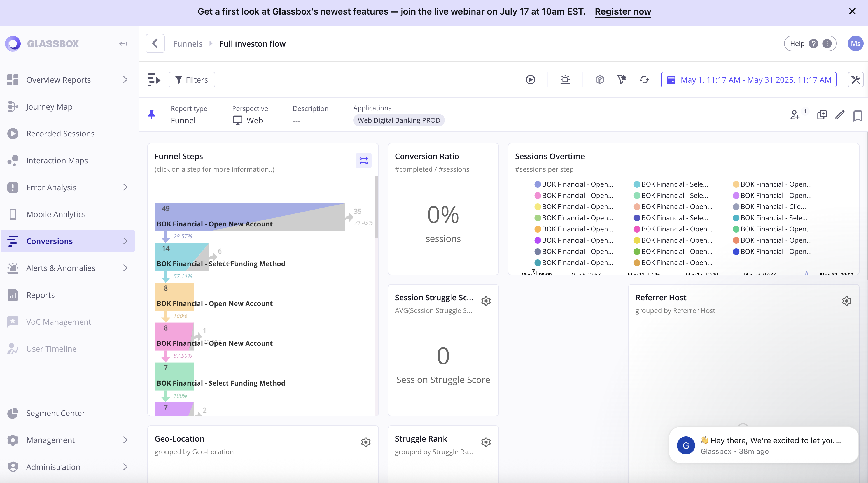Click the 0% sessions Conversion Ratio value
868x483 pixels.
click(x=443, y=215)
